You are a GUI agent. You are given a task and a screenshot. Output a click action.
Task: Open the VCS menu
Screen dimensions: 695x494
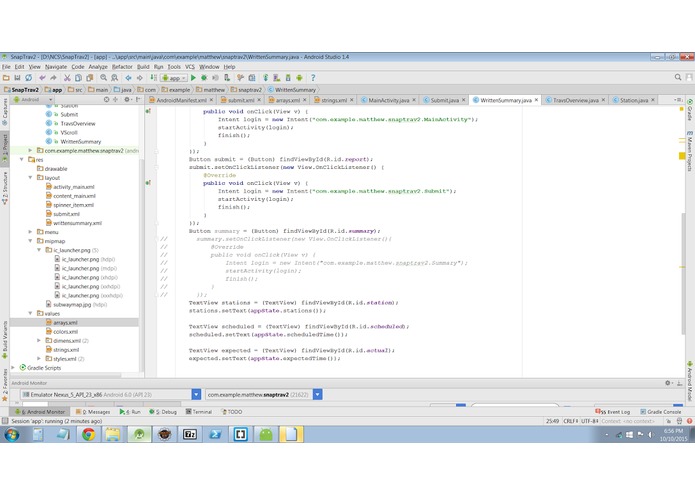(x=190, y=67)
